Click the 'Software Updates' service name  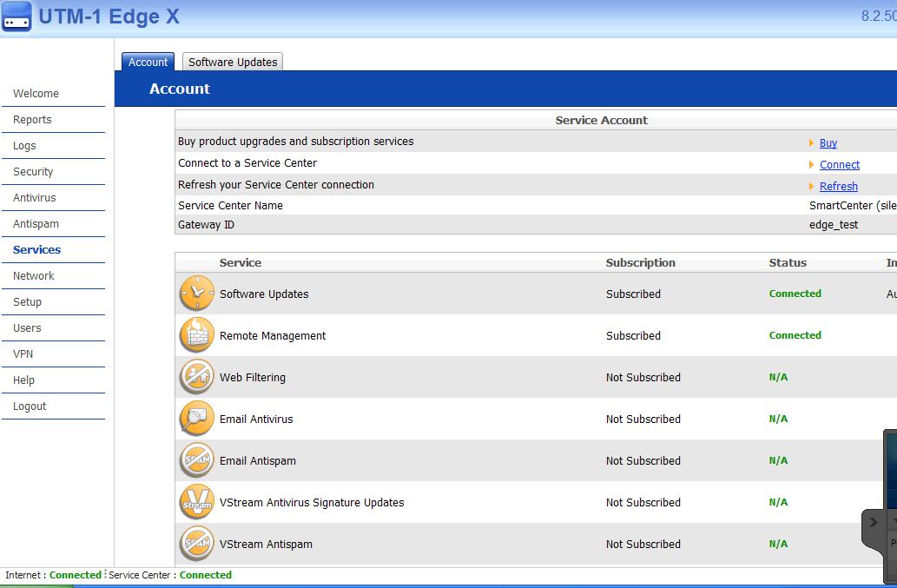(x=264, y=294)
